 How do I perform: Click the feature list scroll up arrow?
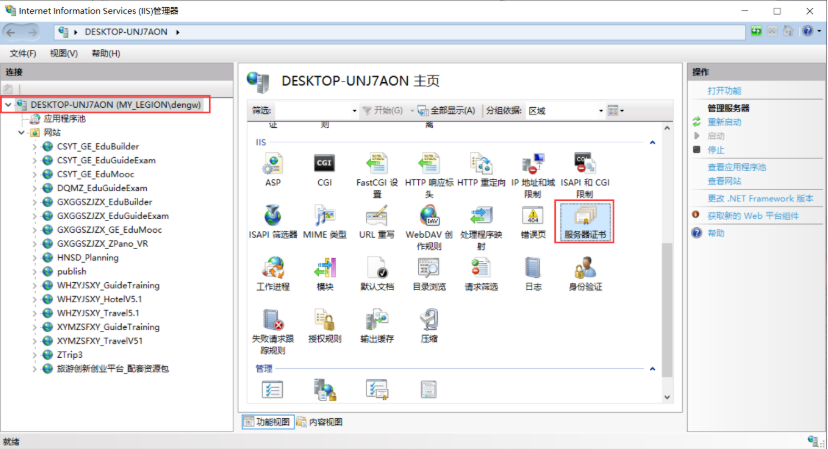click(667, 128)
